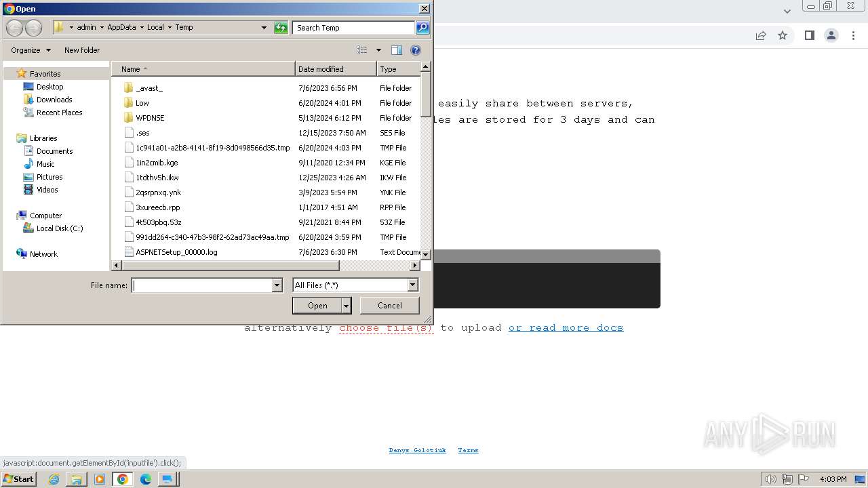
Task: Click the Open button
Action: pos(317,306)
